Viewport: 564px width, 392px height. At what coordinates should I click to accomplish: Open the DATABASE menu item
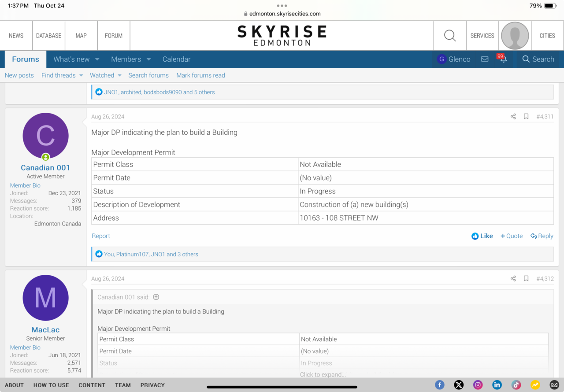48,36
